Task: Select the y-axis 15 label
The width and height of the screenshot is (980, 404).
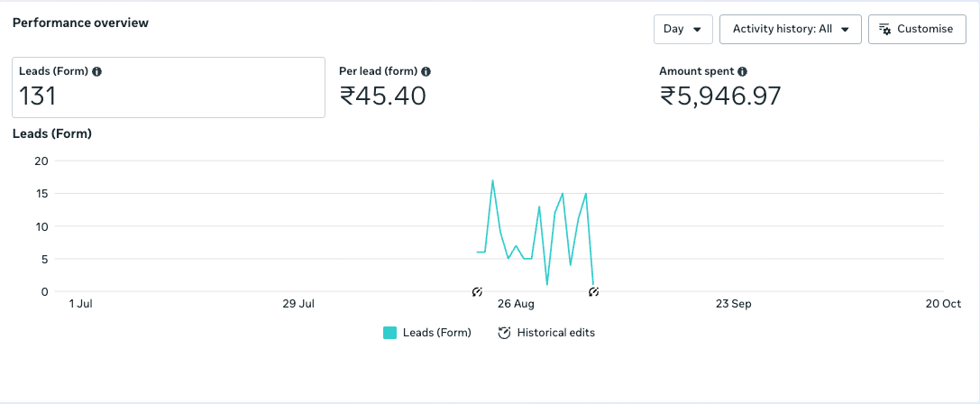Action: 41,193
